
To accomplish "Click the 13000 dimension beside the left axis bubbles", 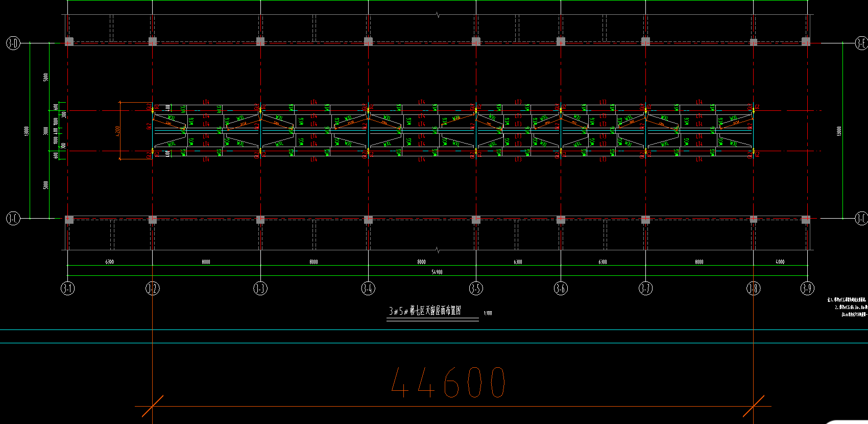I will click(x=26, y=131).
